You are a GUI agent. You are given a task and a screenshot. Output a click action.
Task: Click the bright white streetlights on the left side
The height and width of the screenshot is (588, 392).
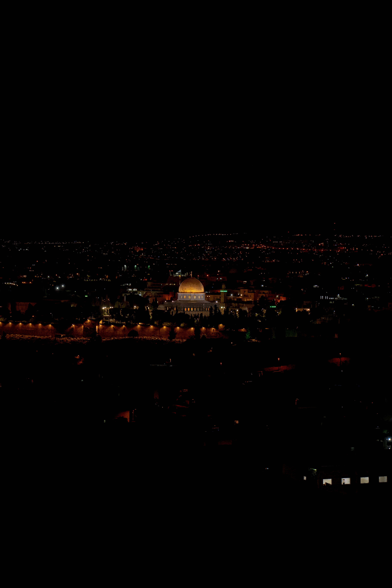coord(60,287)
